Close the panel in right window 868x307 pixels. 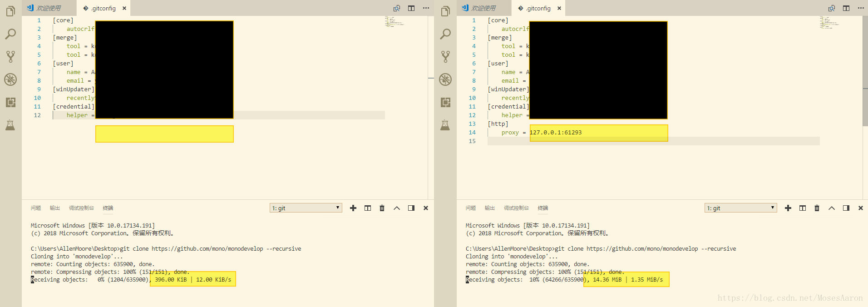pyautogui.click(x=861, y=208)
